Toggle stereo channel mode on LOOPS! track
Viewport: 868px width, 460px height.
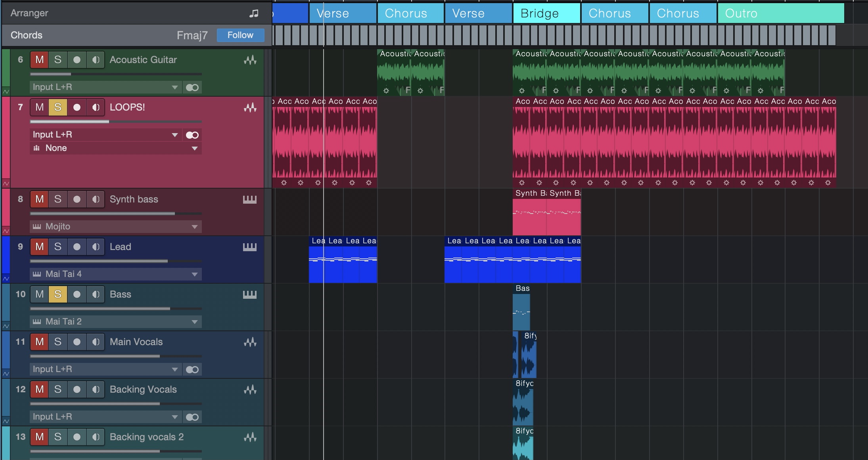(192, 135)
